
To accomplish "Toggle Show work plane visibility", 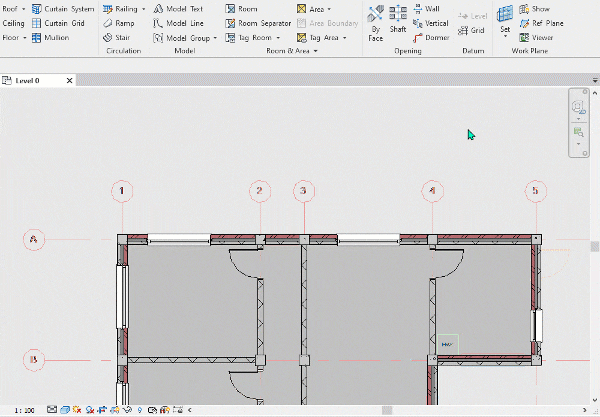I will pos(535,9).
